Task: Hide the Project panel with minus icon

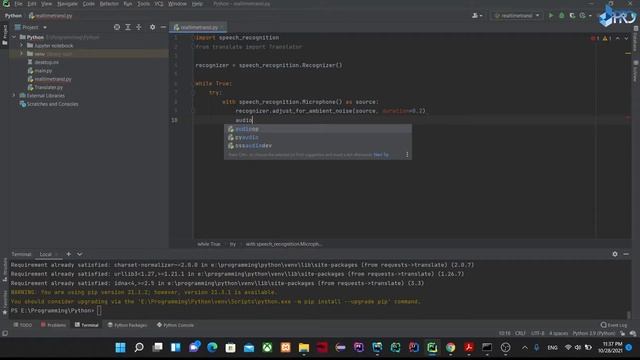Action: pos(163,27)
